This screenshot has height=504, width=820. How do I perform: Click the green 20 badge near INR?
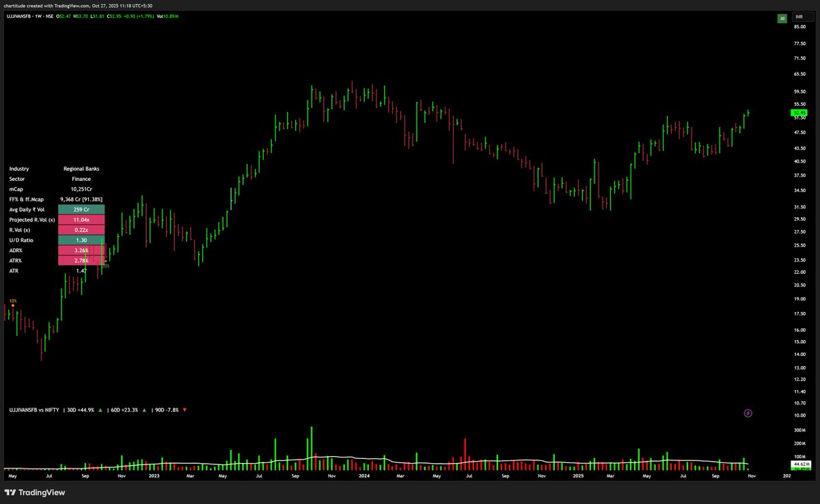point(781,18)
